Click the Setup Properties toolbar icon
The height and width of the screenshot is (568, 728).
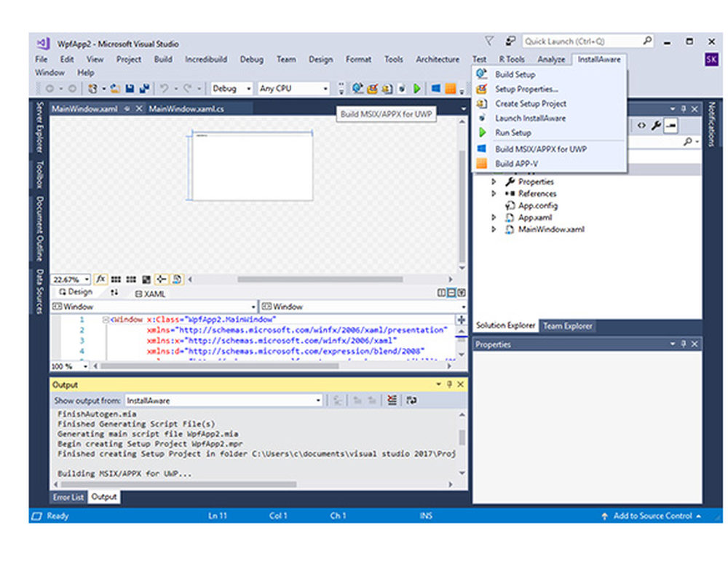coord(372,88)
